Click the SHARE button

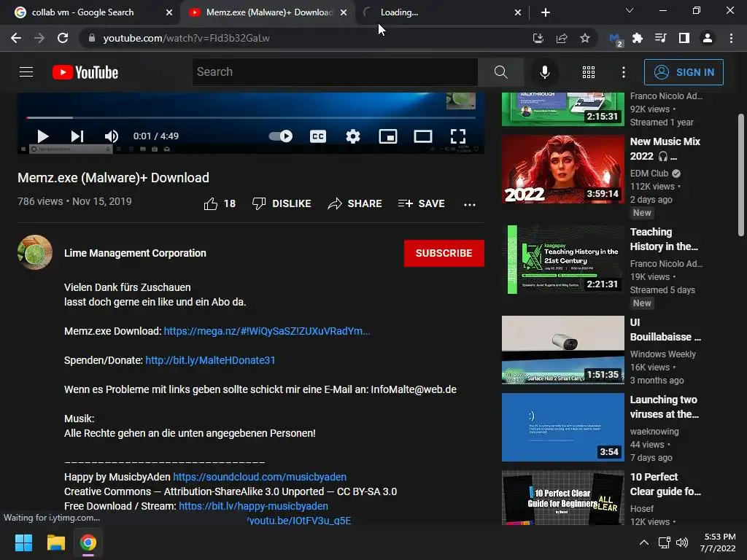[x=355, y=204]
